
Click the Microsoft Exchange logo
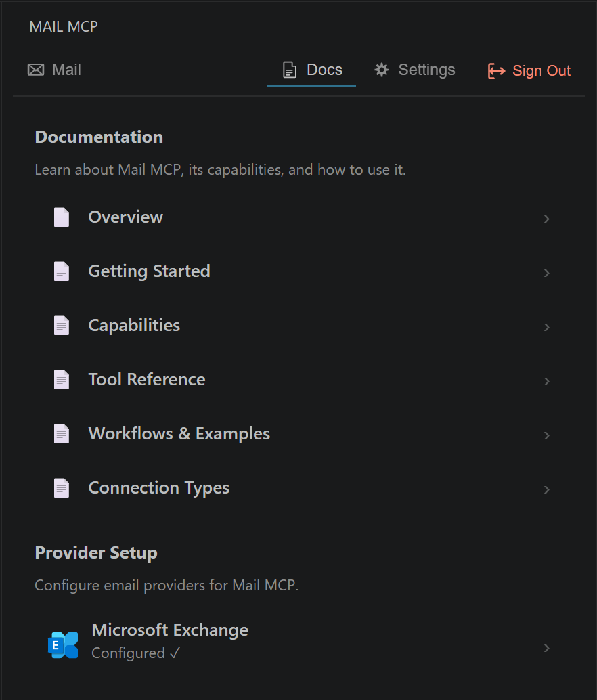63,644
